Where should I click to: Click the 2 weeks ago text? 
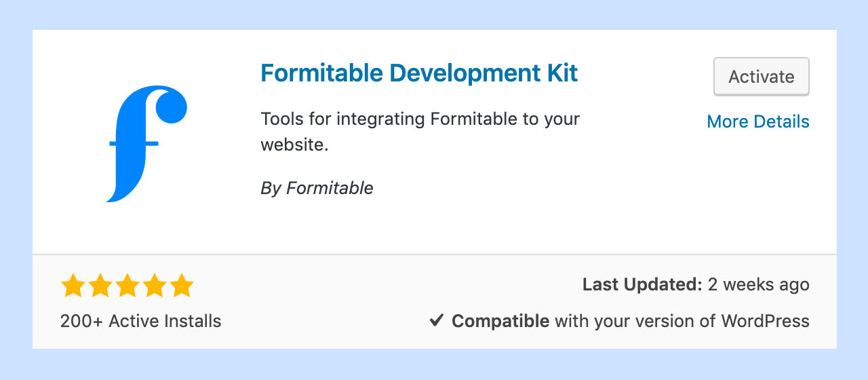[x=759, y=284]
